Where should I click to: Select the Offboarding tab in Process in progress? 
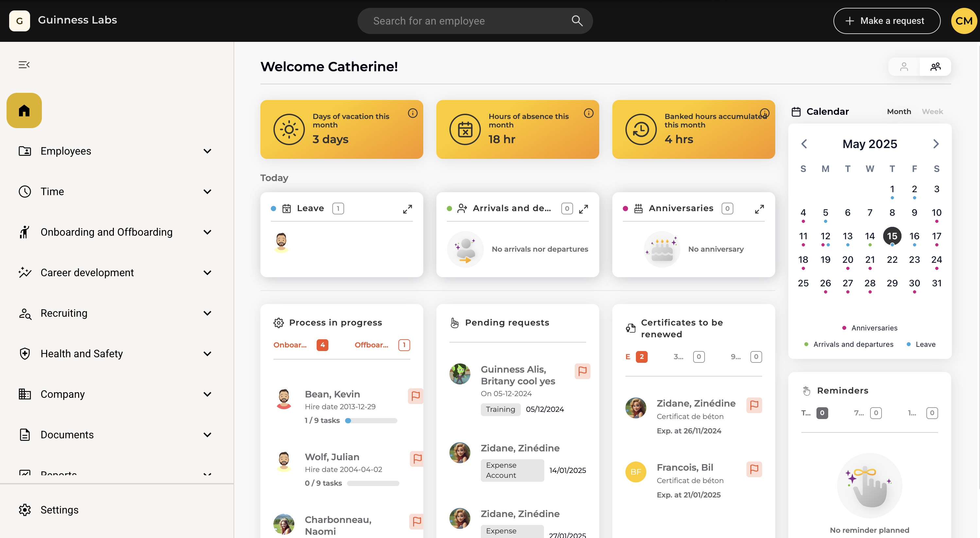[372, 345]
